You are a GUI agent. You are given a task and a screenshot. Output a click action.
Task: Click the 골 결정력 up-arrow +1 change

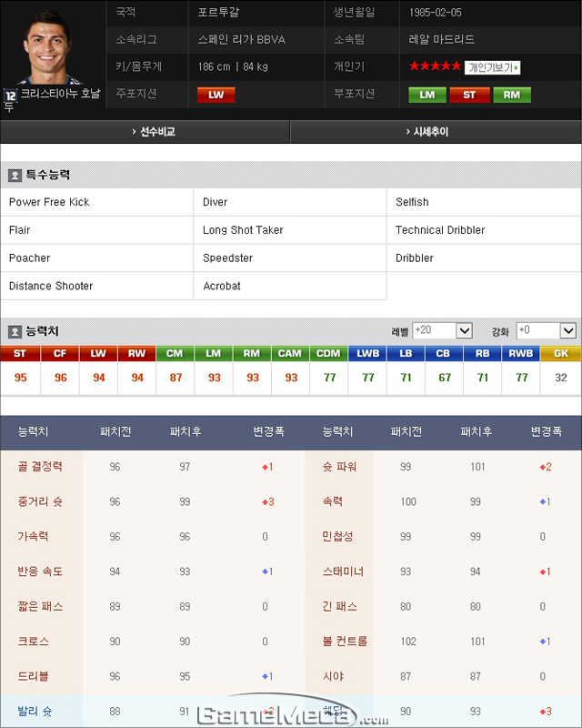click(x=267, y=467)
